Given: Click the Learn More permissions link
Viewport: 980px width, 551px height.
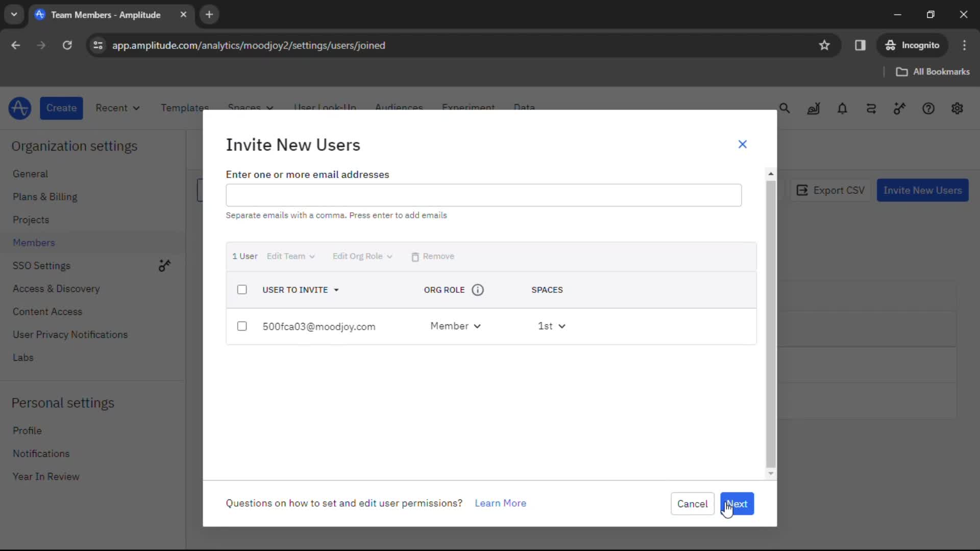Looking at the screenshot, I should (501, 503).
